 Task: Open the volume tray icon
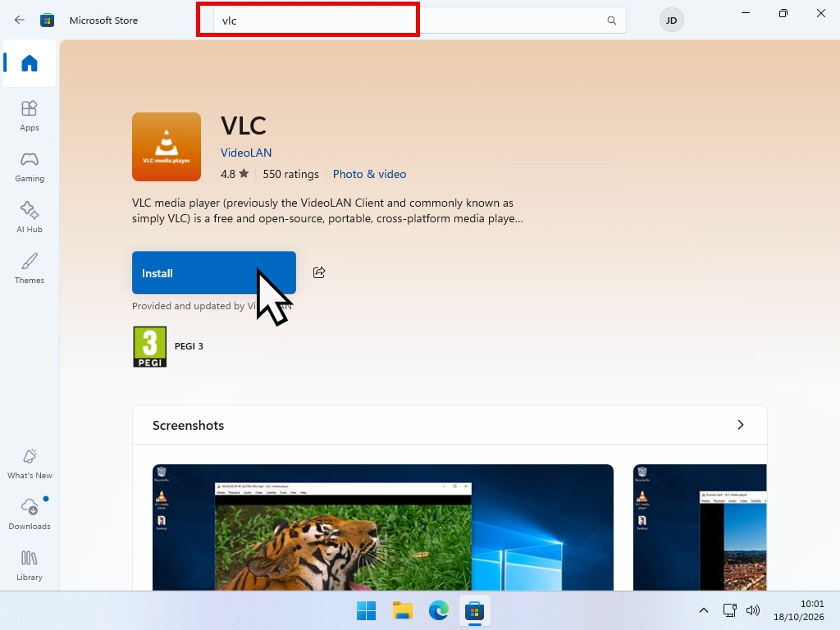click(x=753, y=610)
